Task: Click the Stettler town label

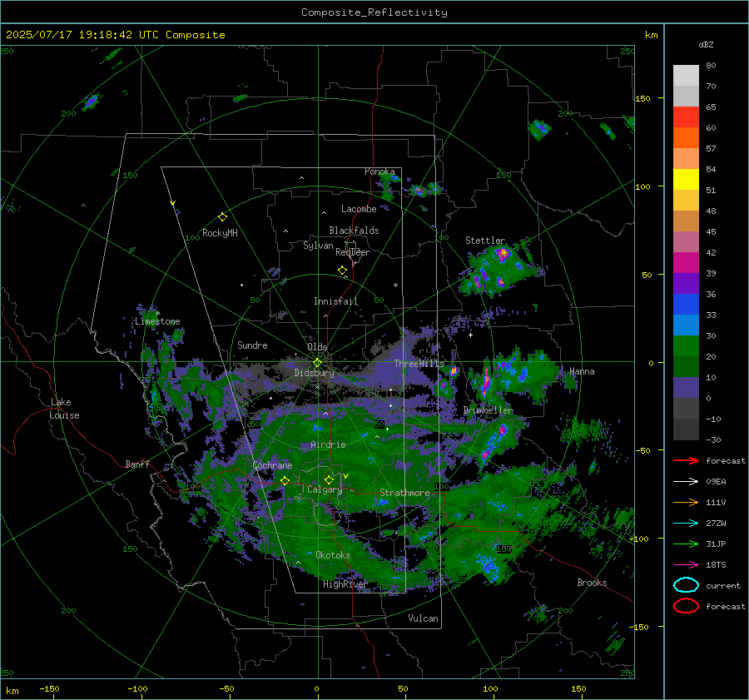Action: coord(485,241)
